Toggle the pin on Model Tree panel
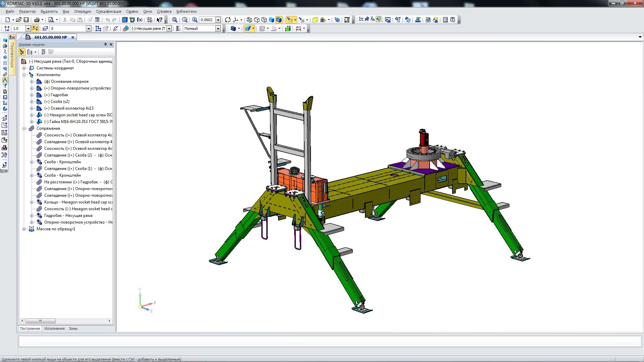The image size is (644, 362). pyautogui.click(x=105, y=44)
